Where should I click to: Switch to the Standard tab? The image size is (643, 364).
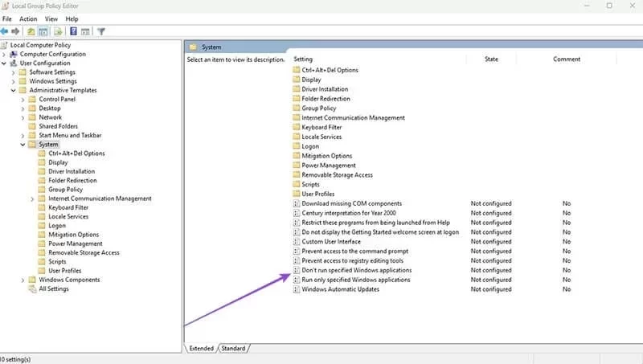(x=233, y=348)
